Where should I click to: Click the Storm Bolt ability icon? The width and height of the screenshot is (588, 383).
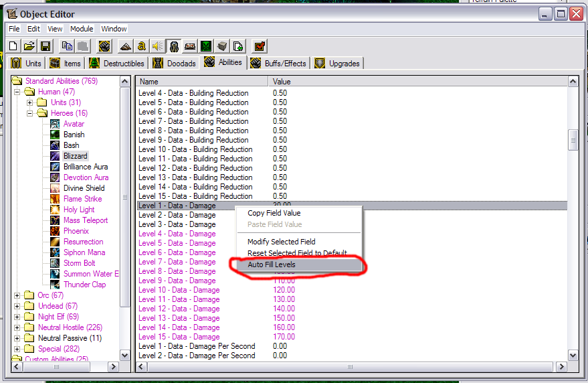[55, 263]
